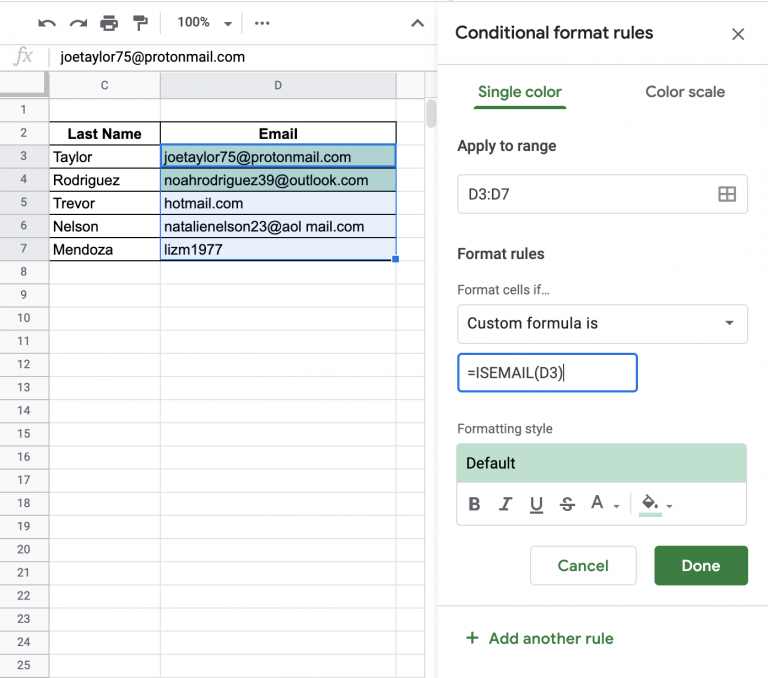Image resolution: width=768 pixels, height=678 pixels.
Task: Select the paint format roller icon
Action: click(140, 23)
